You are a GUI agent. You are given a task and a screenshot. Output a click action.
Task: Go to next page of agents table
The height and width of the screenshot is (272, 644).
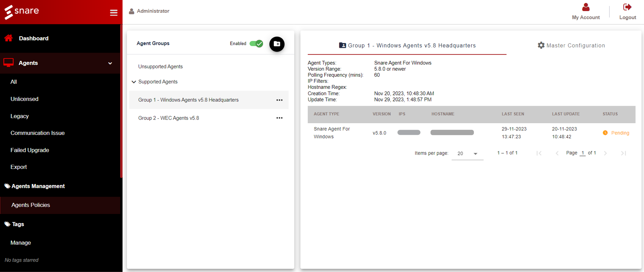pos(605,153)
